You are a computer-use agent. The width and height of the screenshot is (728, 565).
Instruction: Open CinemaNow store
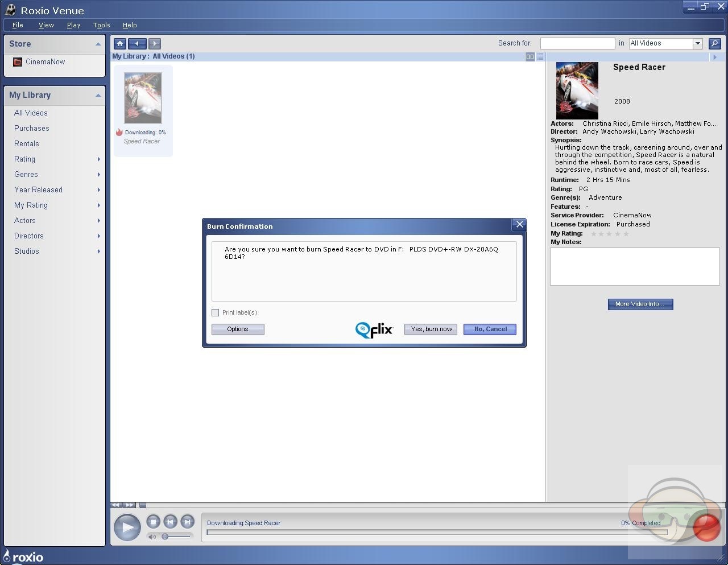coord(45,62)
